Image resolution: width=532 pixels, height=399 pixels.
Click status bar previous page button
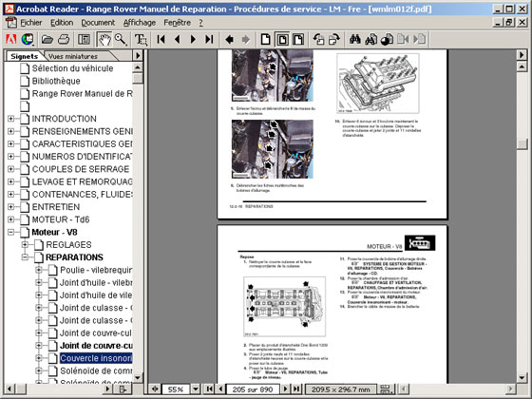tap(220, 389)
